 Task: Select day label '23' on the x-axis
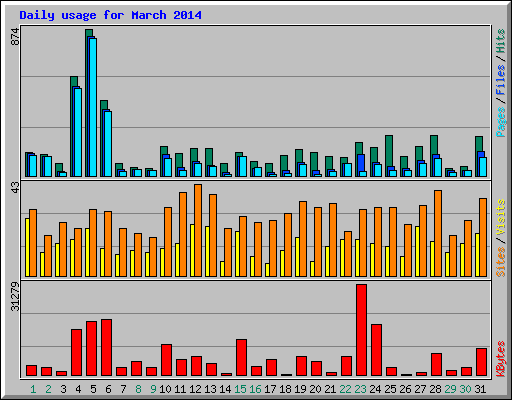point(360,389)
